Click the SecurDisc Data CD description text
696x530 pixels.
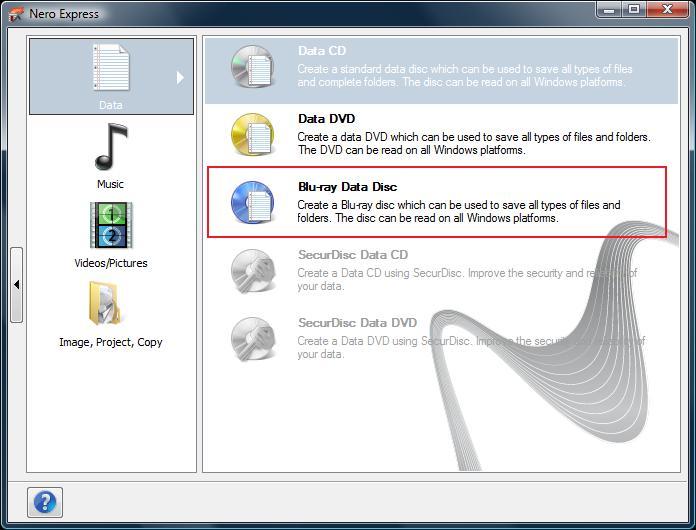coord(467,279)
